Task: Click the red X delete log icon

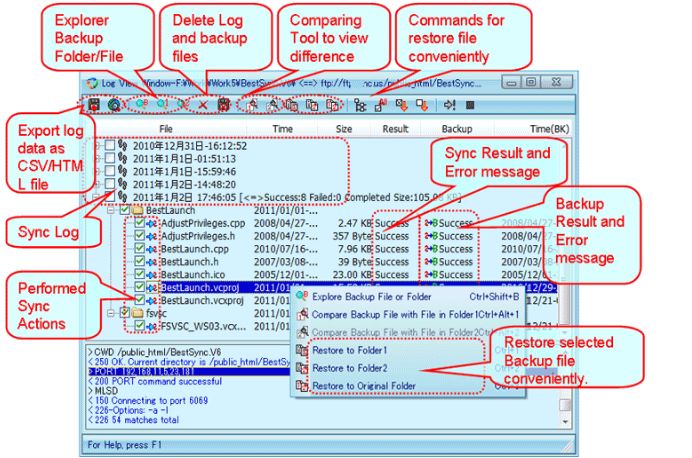Action: click(x=203, y=104)
